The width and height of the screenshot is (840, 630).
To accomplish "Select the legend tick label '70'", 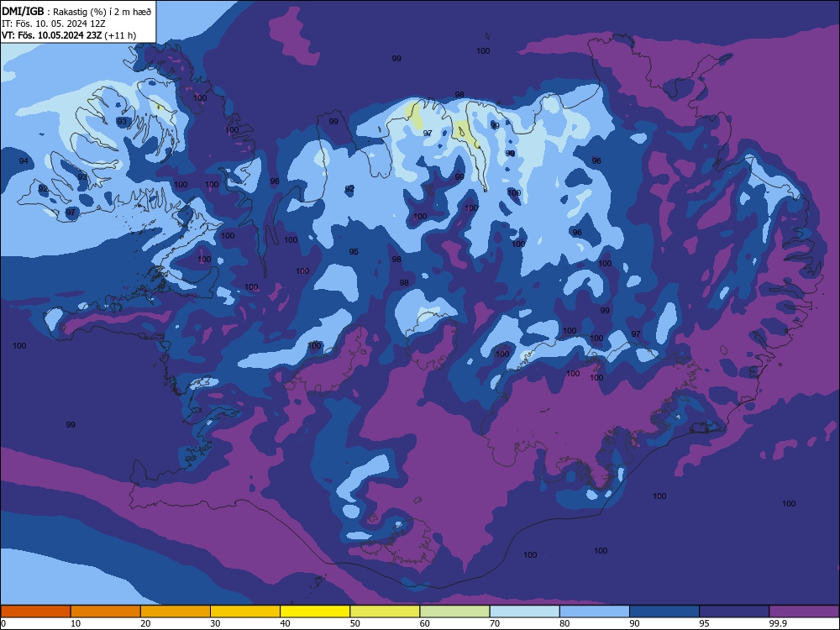I will [x=495, y=623].
